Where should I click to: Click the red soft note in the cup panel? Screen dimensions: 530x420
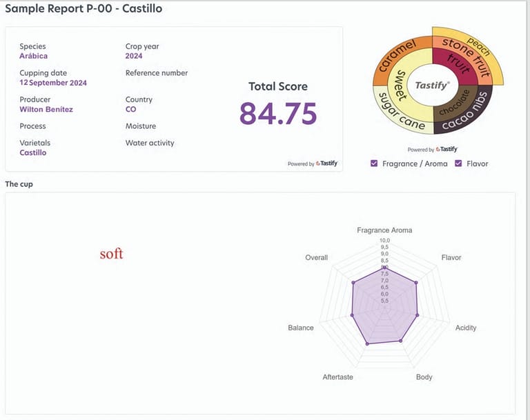pyautogui.click(x=111, y=254)
